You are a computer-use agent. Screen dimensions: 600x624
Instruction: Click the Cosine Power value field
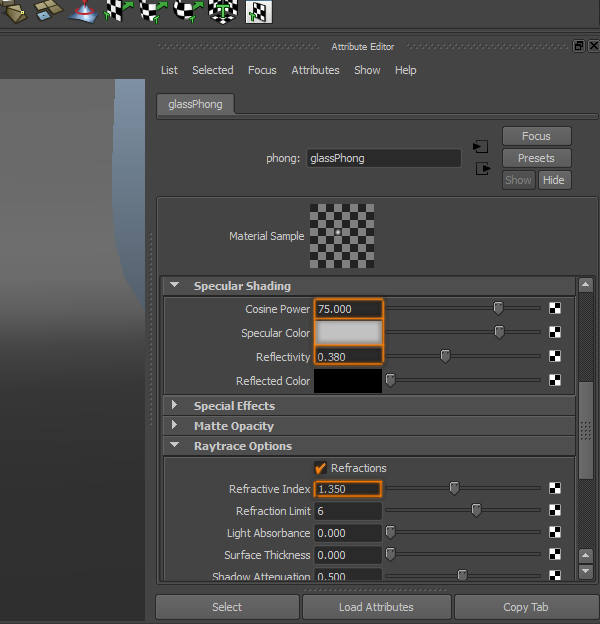(x=349, y=309)
